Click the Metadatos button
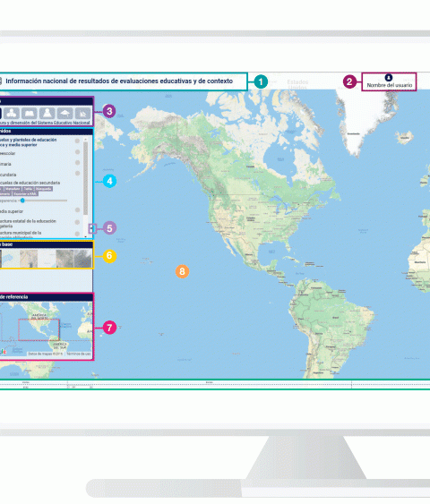 coord(13,189)
